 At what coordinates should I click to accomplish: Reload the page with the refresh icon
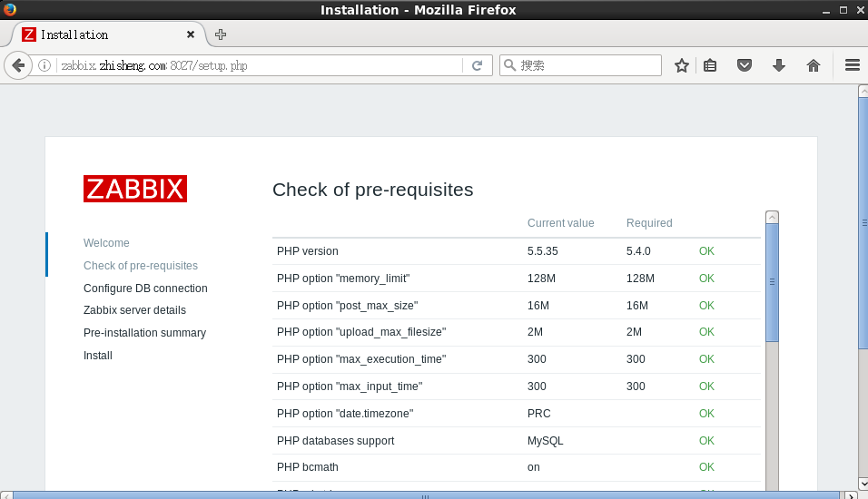477,65
